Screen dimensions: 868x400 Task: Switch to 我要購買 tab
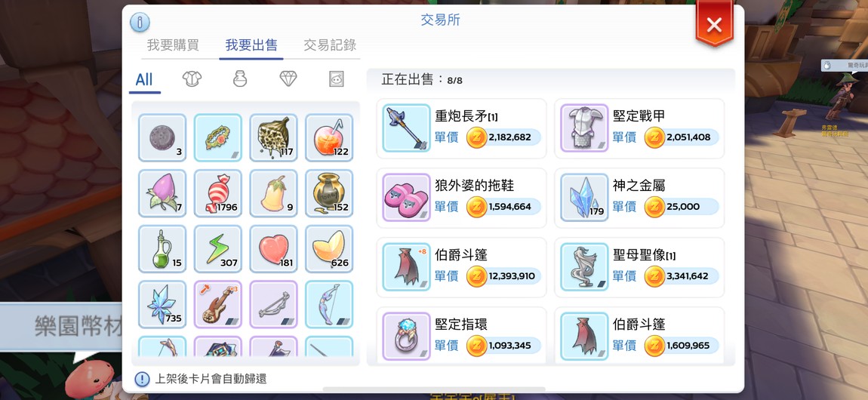point(173,45)
